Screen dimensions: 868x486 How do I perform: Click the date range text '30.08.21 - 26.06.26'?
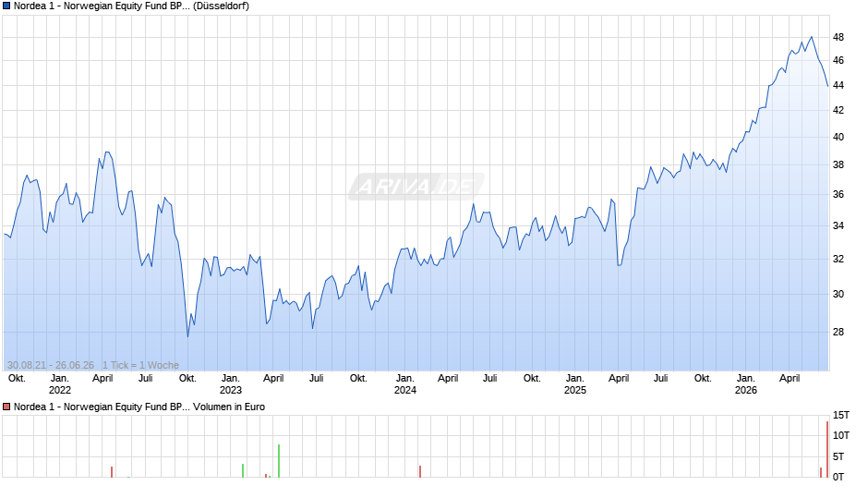click(x=51, y=365)
